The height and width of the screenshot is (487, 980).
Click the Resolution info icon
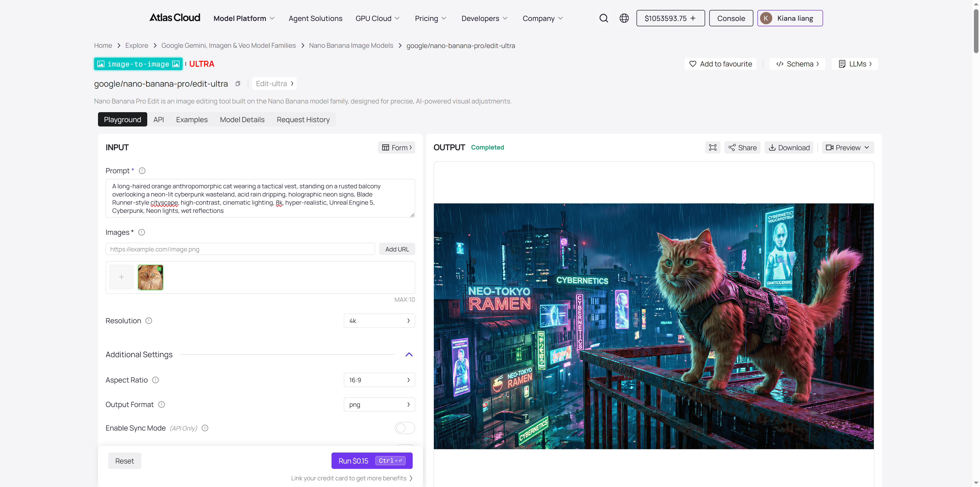149,321
